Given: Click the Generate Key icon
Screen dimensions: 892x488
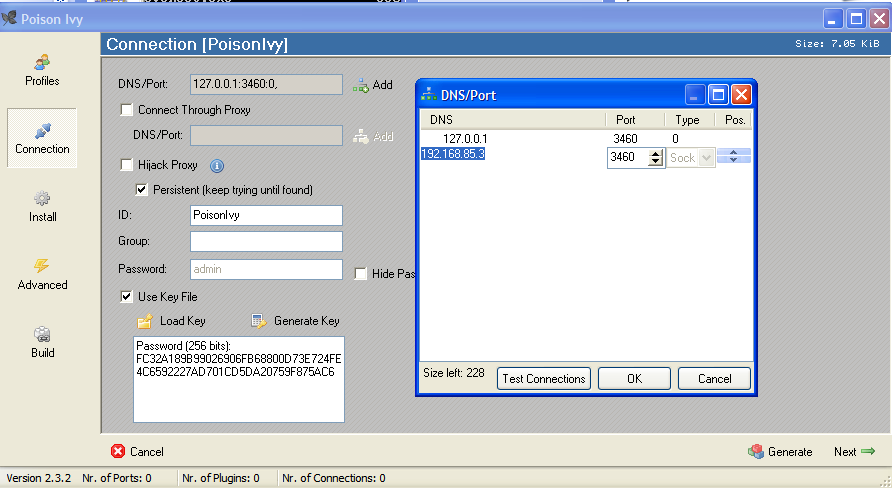Looking at the screenshot, I should click(258, 321).
